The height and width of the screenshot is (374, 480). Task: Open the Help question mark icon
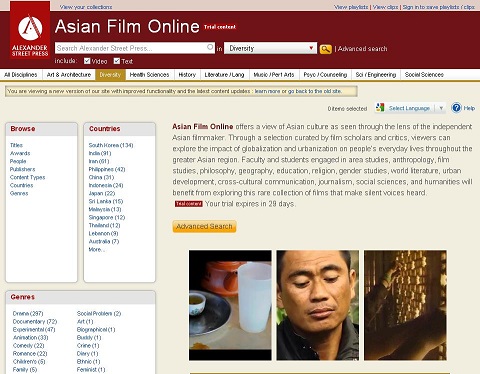coord(456,108)
